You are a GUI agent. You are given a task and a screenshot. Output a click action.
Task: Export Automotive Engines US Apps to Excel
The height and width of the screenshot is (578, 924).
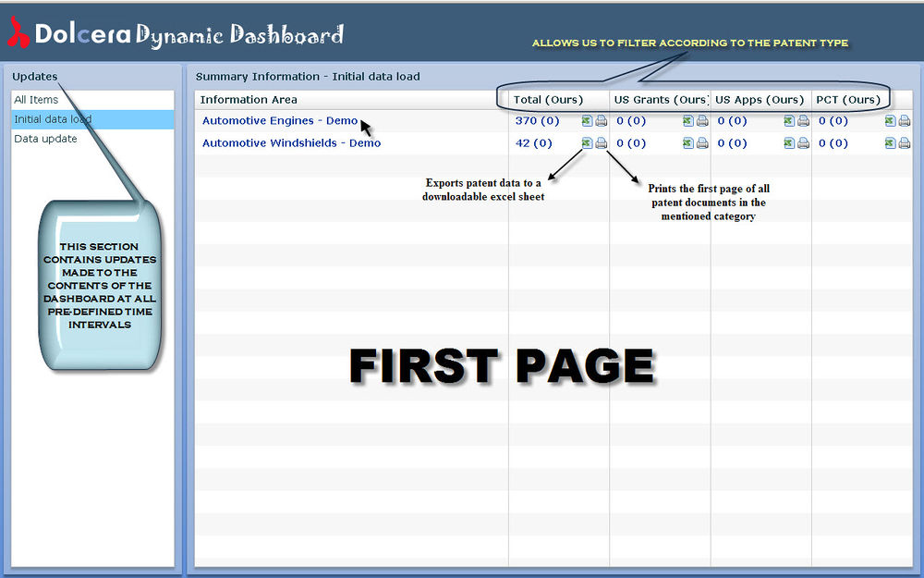tap(789, 120)
